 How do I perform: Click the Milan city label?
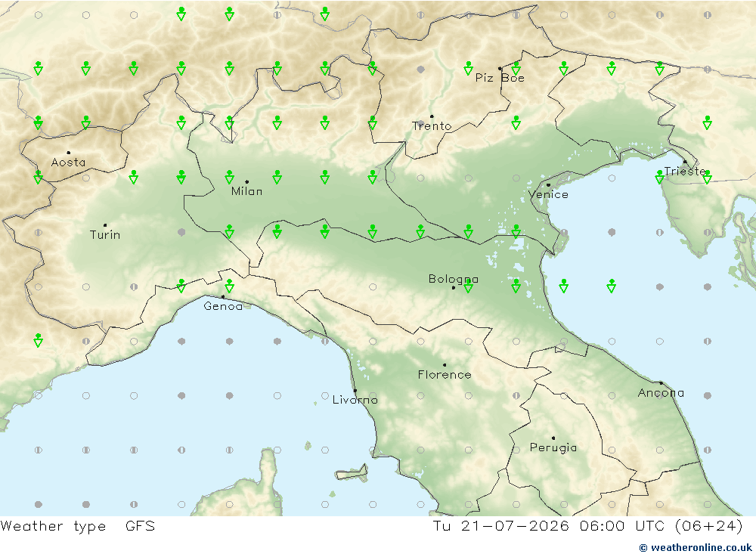pyautogui.click(x=247, y=191)
